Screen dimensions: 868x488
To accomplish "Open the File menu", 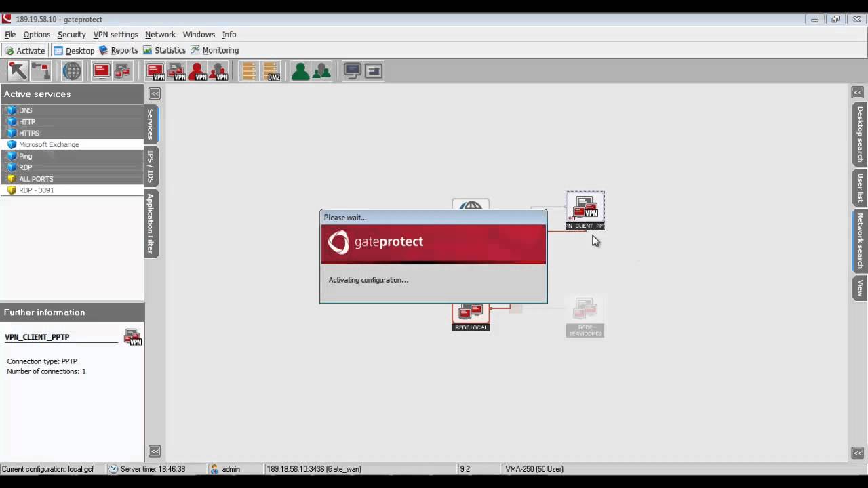I will (x=10, y=35).
